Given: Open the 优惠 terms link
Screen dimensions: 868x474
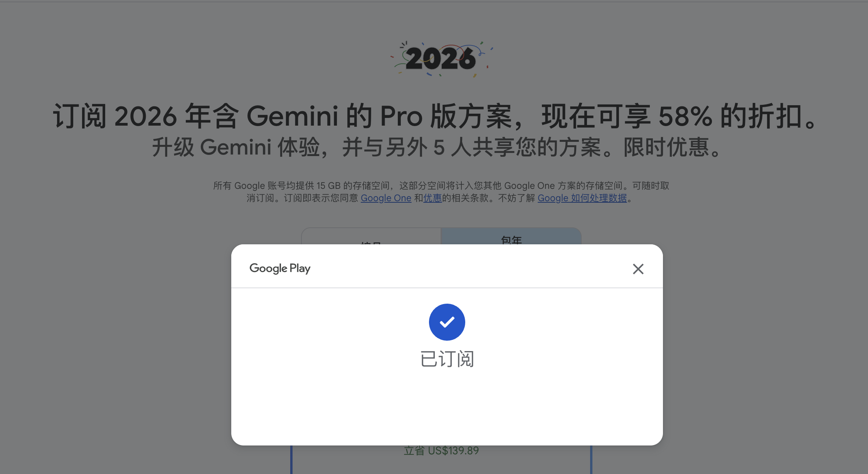Looking at the screenshot, I should pyautogui.click(x=432, y=198).
